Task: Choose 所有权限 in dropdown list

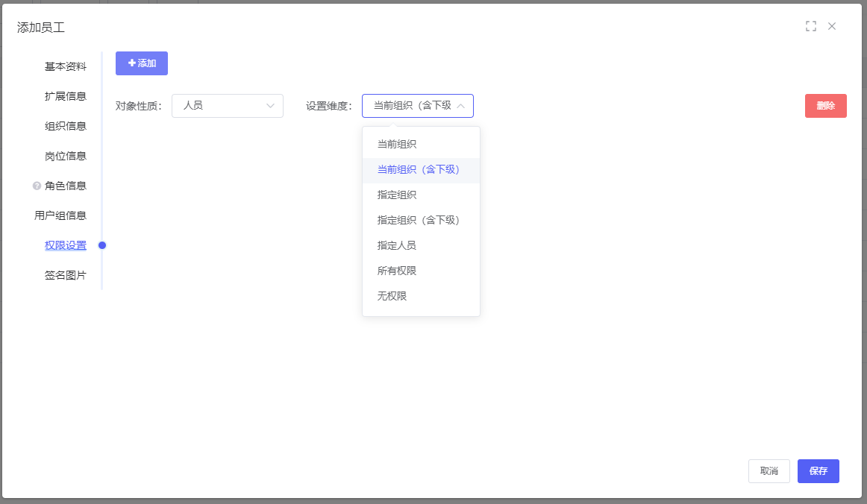Action: pyautogui.click(x=397, y=271)
